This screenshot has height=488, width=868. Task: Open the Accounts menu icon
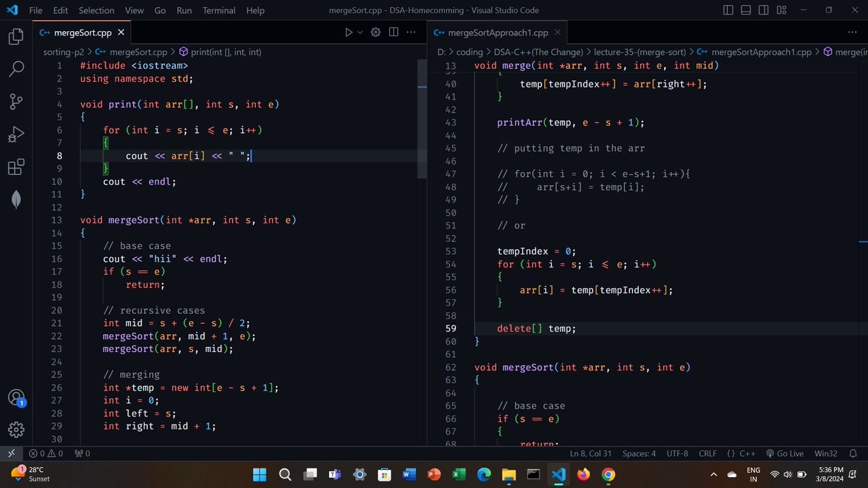16,398
